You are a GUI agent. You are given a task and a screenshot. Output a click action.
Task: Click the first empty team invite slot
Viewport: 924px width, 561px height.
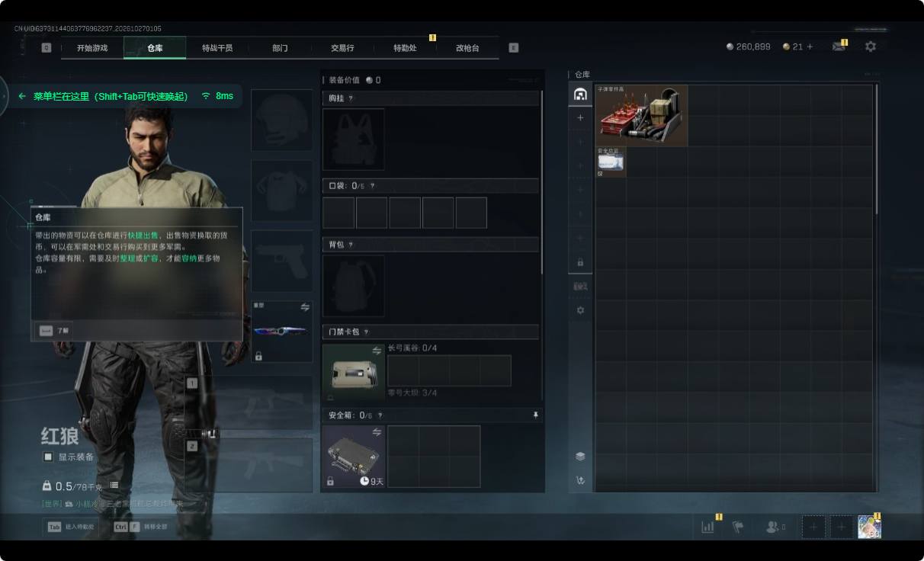tap(813, 527)
